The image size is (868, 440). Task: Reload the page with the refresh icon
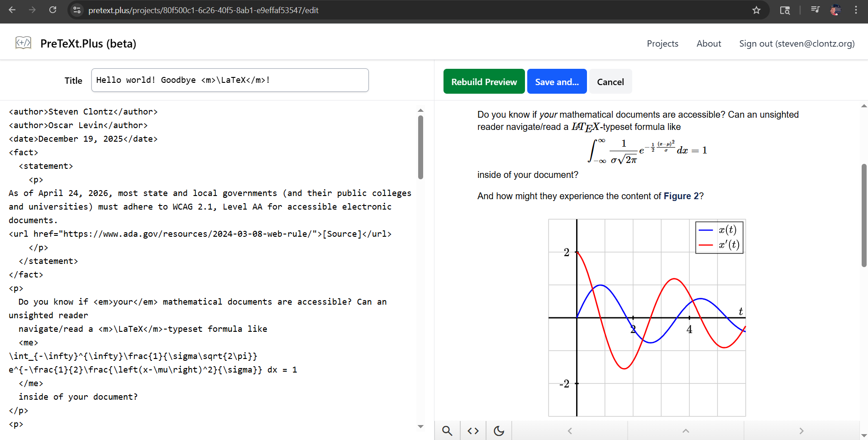tap(53, 10)
